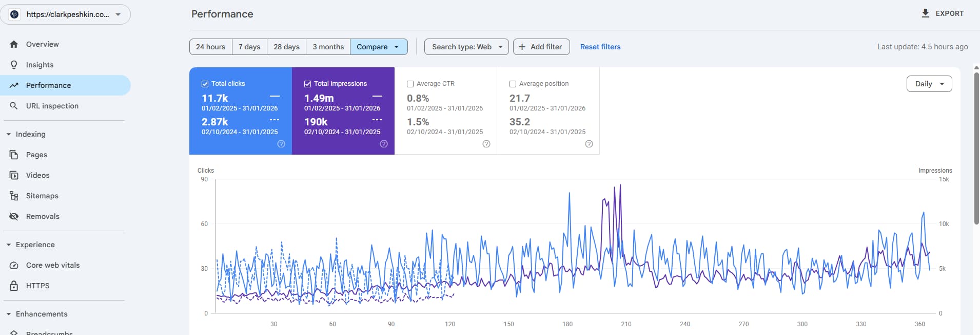Click the Sitemaps icon in sidebar
Image resolution: width=980 pixels, height=335 pixels.
(x=14, y=196)
